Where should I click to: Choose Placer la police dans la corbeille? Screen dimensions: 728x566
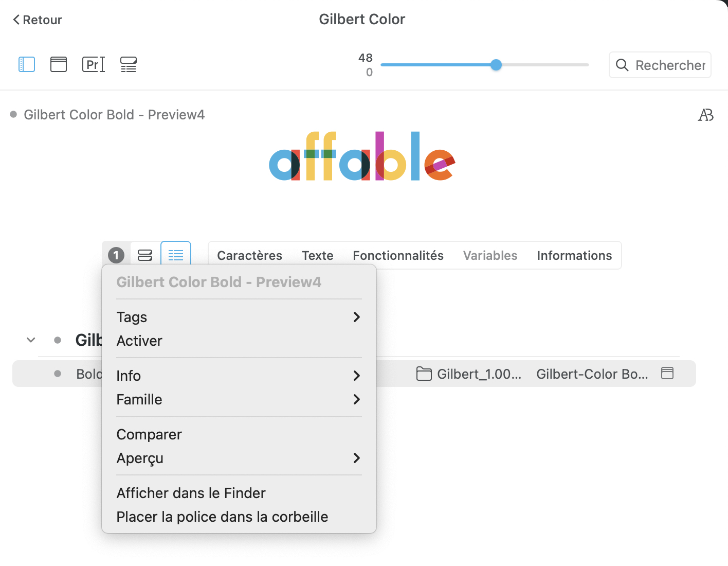click(222, 517)
